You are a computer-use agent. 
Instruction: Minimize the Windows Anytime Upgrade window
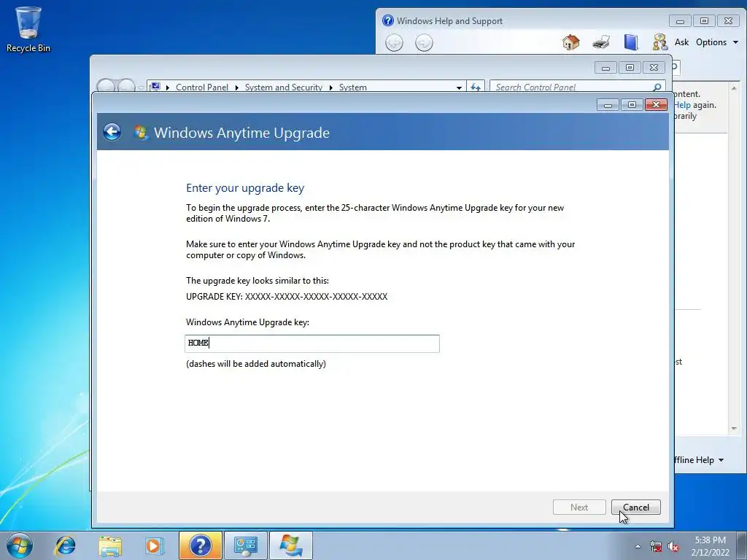click(608, 104)
